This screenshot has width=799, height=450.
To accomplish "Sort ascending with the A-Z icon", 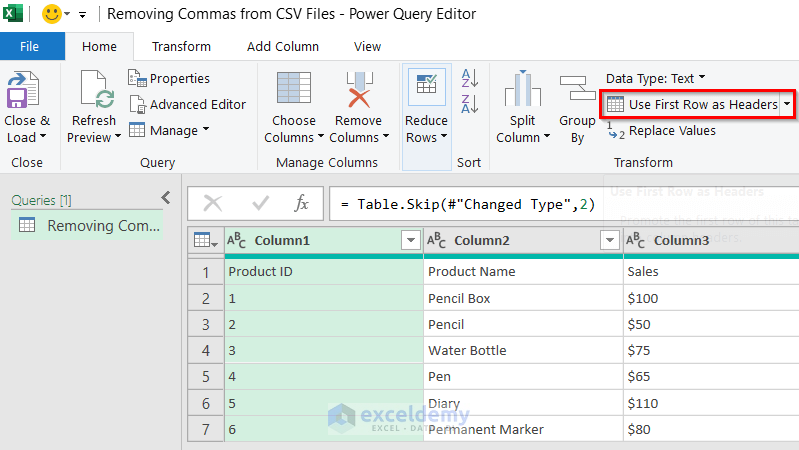I will pyautogui.click(x=470, y=78).
